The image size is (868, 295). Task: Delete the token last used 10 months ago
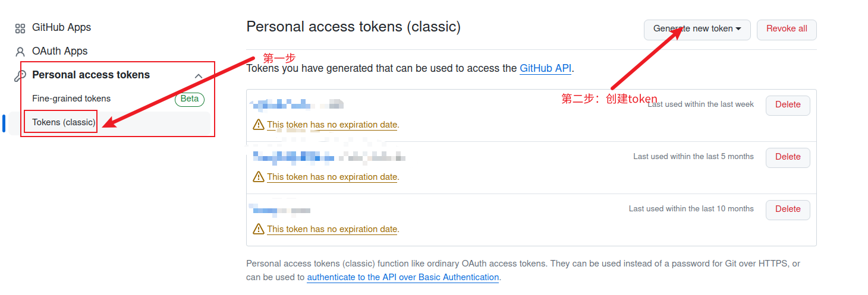[x=788, y=210]
